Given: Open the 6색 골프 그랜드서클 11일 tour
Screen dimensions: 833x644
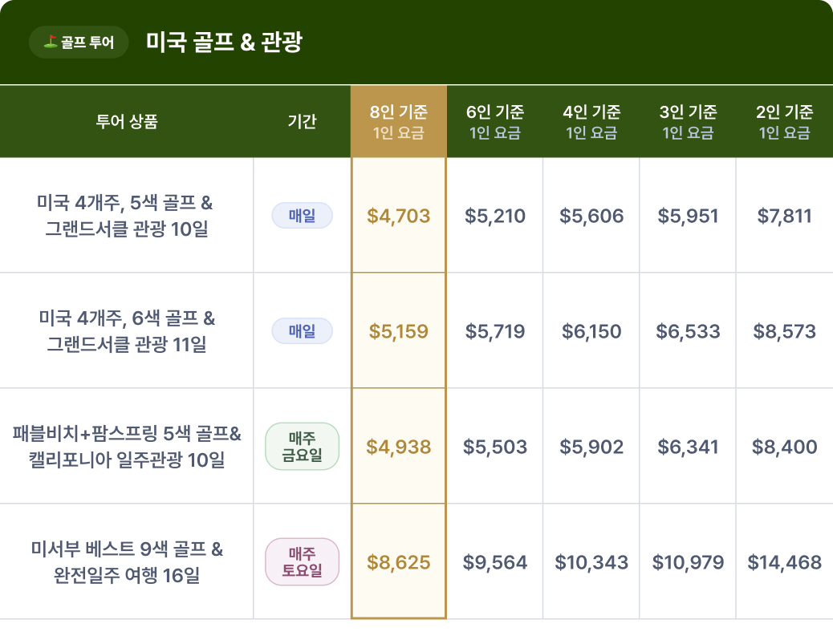Looking at the screenshot, I should 127,330.
